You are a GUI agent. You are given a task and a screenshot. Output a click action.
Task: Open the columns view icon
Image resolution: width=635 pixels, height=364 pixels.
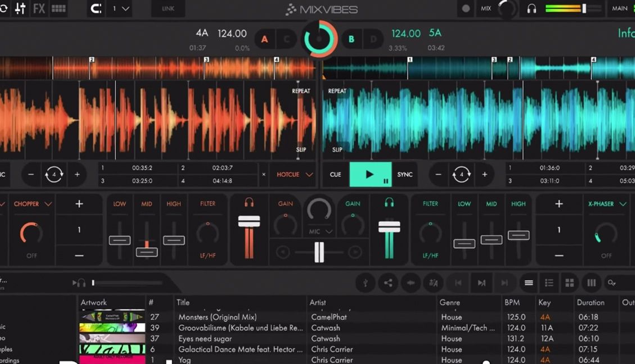591,283
